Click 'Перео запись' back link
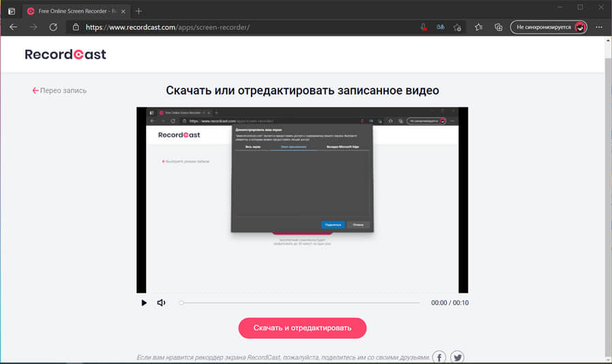 point(59,90)
